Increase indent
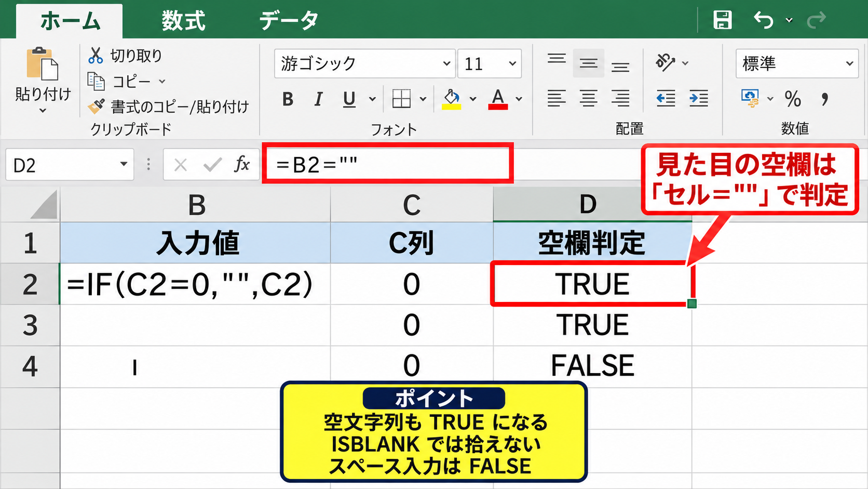The width and height of the screenshot is (868, 489). click(x=699, y=98)
